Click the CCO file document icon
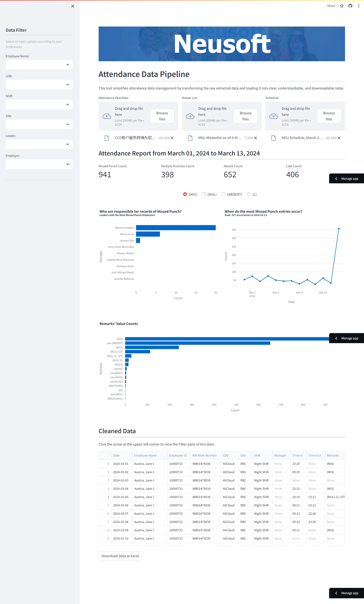The height and width of the screenshot is (604, 364). 107,138
